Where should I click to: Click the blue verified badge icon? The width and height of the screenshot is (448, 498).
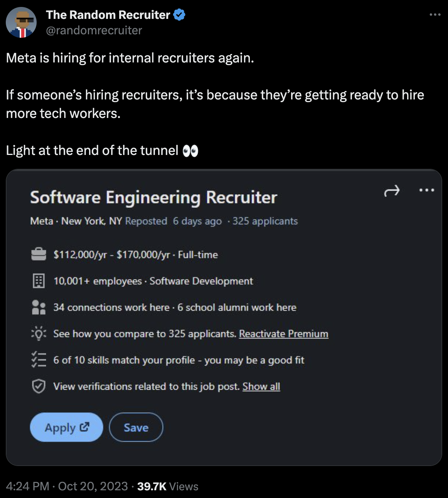tap(179, 15)
